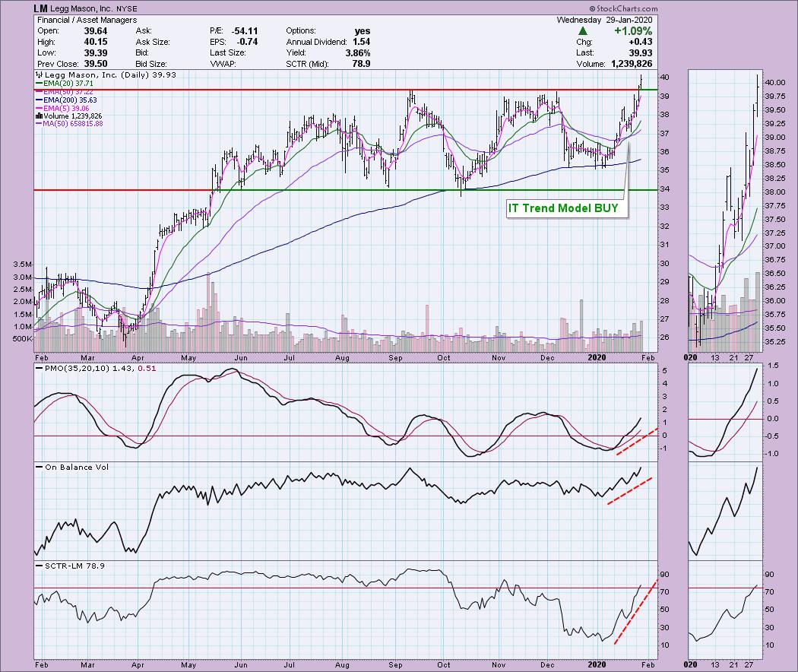
Task: Select the EMA(200) 35.63 legend entry
Action: coord(66,100)
